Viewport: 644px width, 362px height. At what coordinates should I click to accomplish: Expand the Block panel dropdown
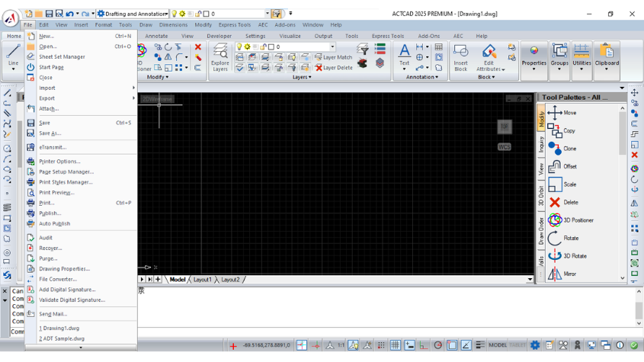(x=486, y=77)
